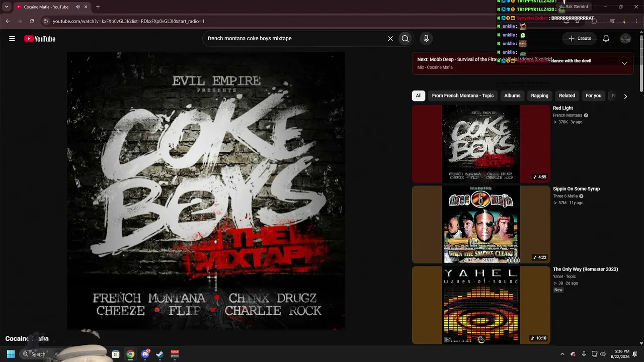Show more filter chips with right arrow
The image size is (644, 362).
(625, 96)
